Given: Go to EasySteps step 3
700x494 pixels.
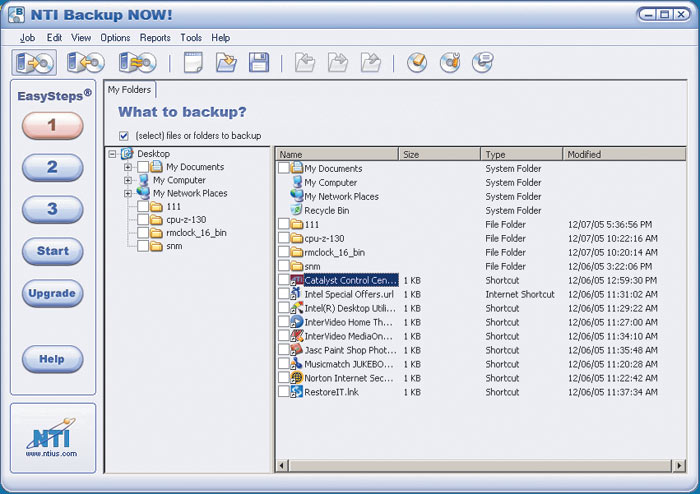Looking at the screenshot, I should 53,209.
